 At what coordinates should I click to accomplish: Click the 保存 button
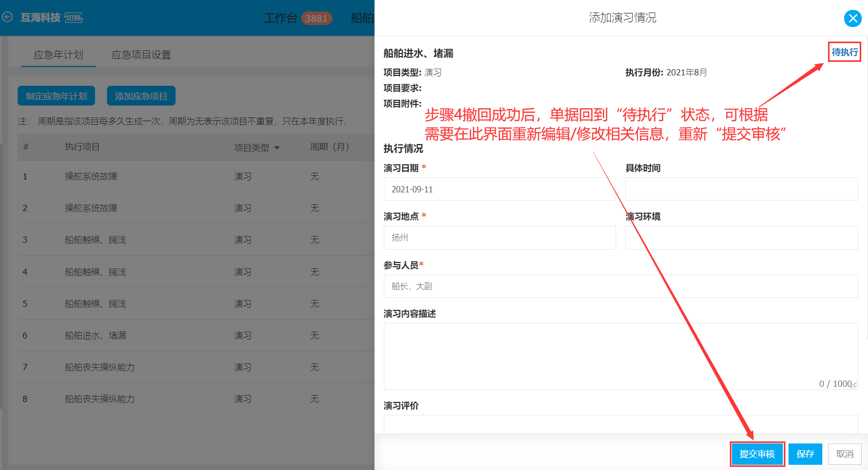pyautogui.click(x=805, y=454)
